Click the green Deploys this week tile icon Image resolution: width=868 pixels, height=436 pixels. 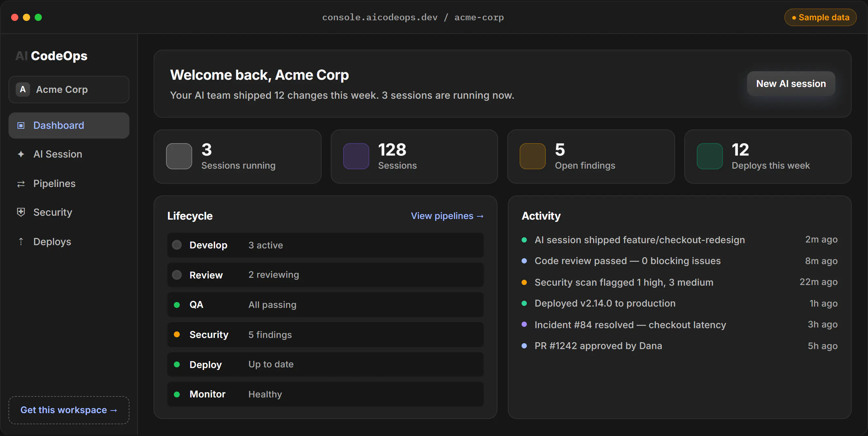[709, 156]
